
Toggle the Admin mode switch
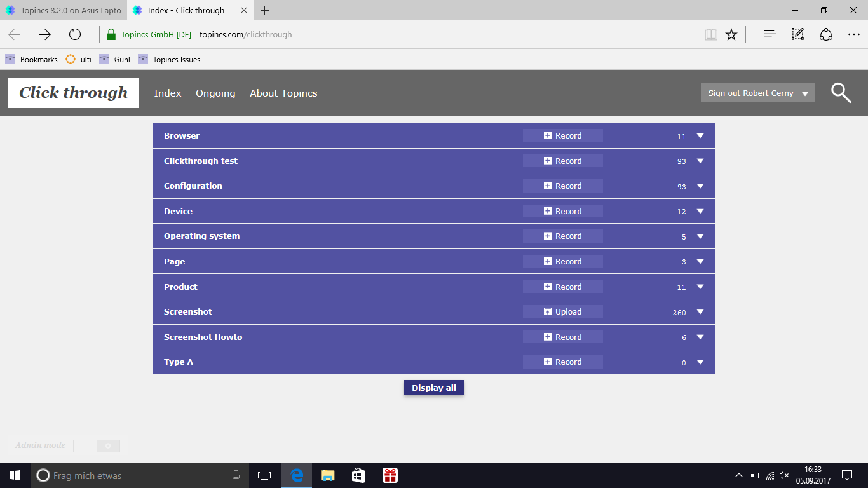pyautogui.click(x=97, y=445)
